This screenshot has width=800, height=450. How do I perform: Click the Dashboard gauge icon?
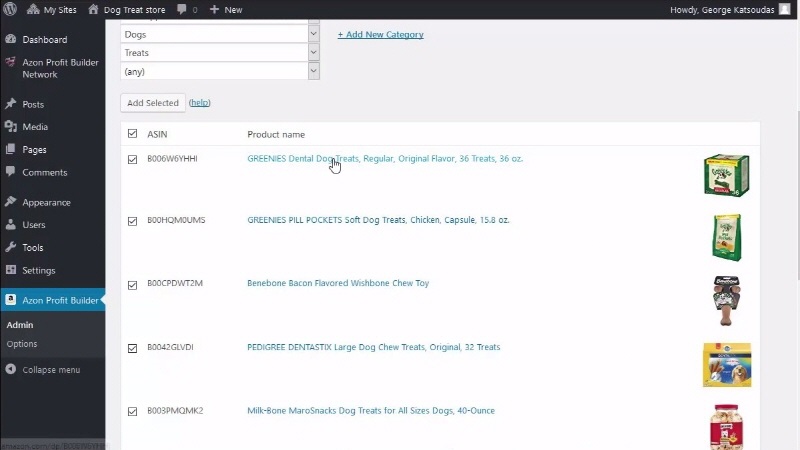point(11,39)
